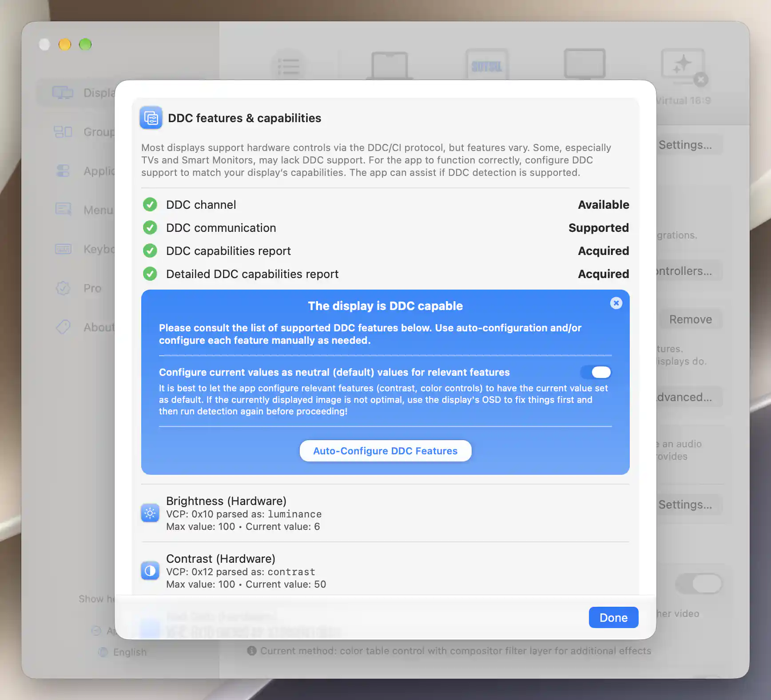Click the info icon beside 'Current method' text
The width and height of the screenshot is (771, 700).
point(252,651)
